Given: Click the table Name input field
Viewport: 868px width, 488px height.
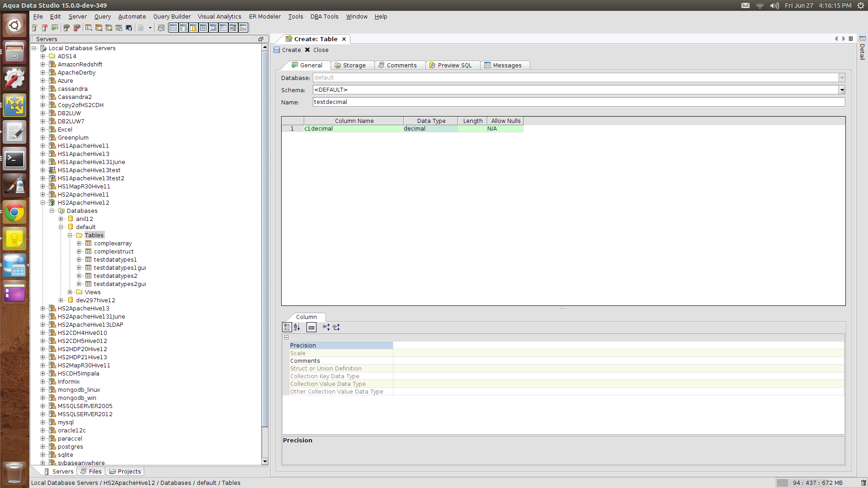Looking at the screenshot, I should pyautogui.click(x=578, y=102).
